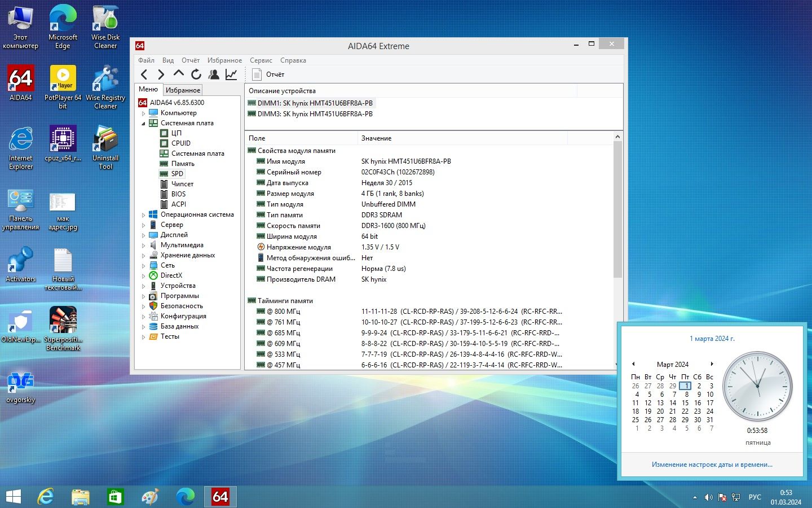Open the Файл menu

tap(146, 60)
